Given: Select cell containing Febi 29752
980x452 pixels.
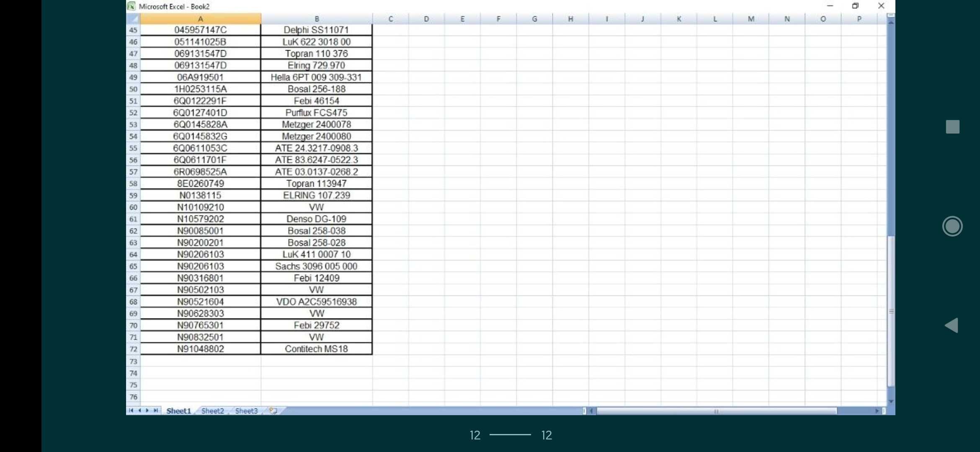Looking at the screenshot, I should [x=316, y=325].
